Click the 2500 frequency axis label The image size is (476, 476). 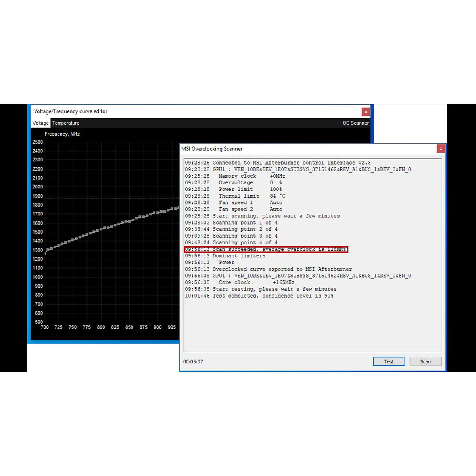click(38, 142)
